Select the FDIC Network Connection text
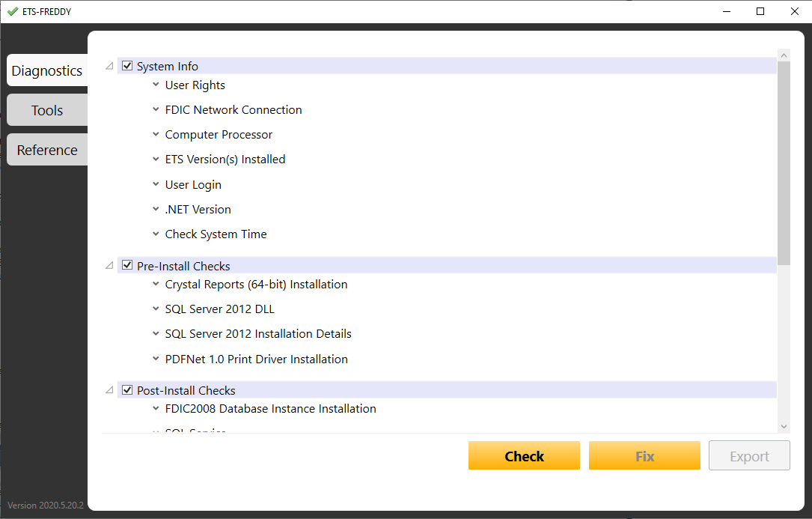This screenshot has height=519, width=812. pos(233,110)
